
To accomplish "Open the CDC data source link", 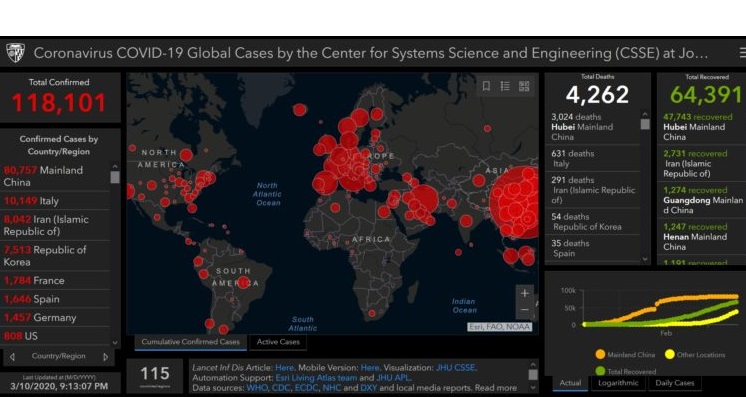I will pyautogui.click(x=282, y=388).
